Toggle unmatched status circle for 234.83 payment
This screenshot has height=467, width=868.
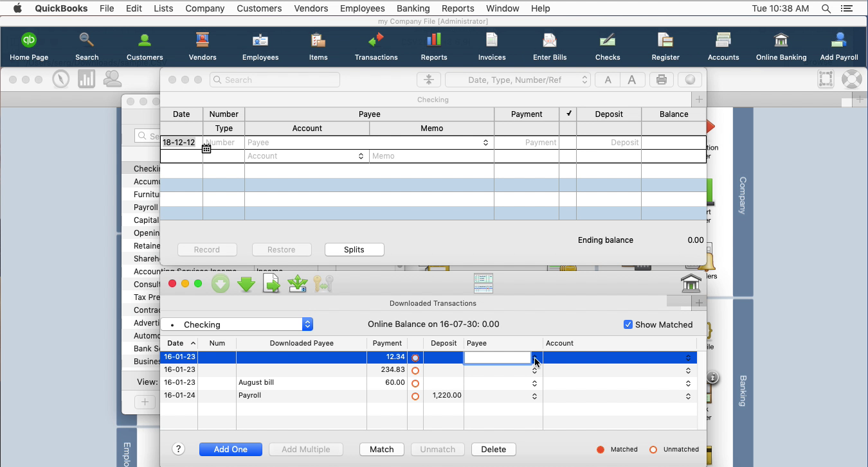(415, 371)
